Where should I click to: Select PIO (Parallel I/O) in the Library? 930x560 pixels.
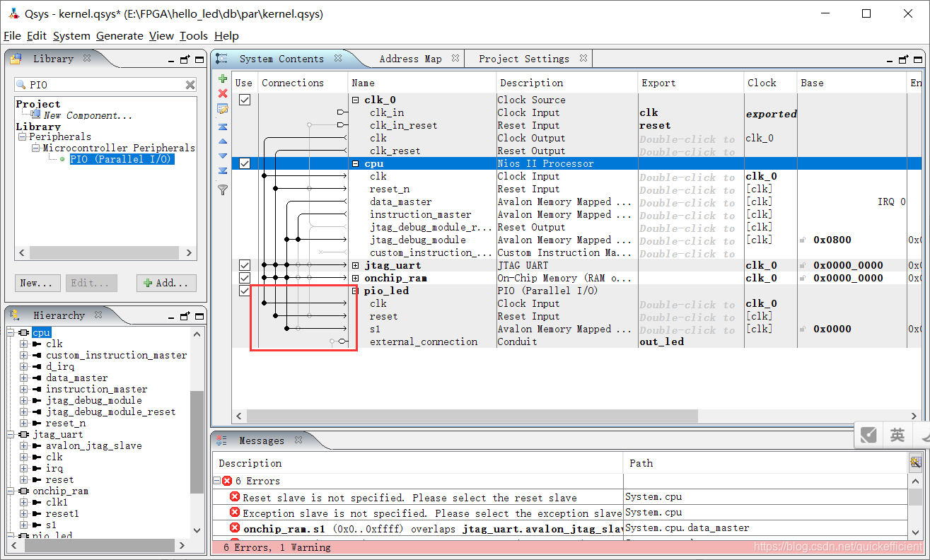click(122, 159)
